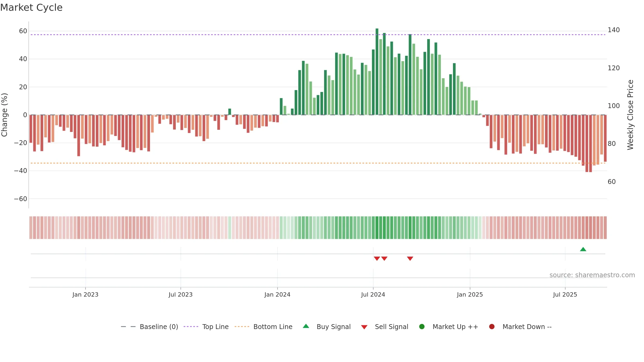This screenshot has height=362, width=644.
Task: Click the purple dotted Top Line legend swatch
Action: click(191, 327)
